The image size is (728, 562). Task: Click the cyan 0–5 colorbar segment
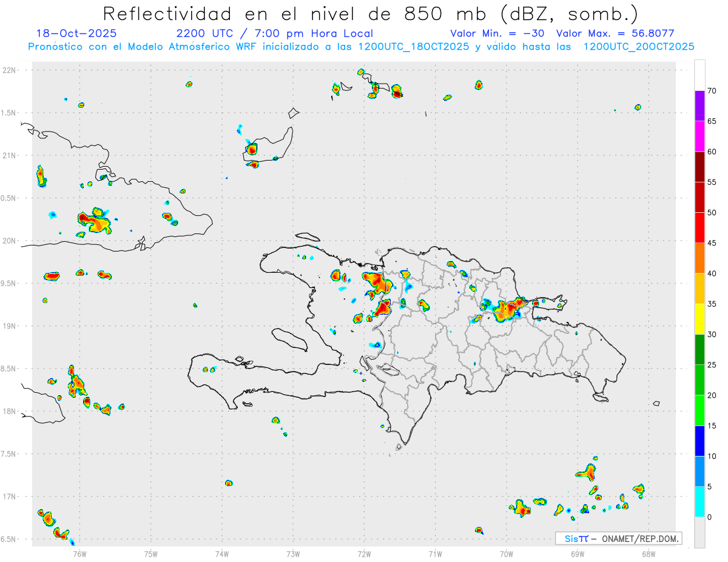(699, 502)
